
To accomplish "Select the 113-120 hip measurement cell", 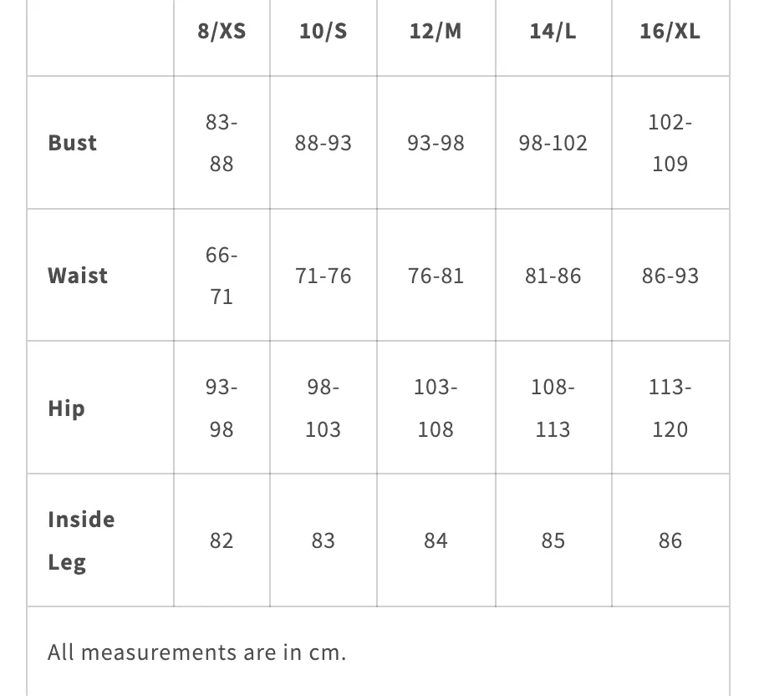I will click(670, 408).
